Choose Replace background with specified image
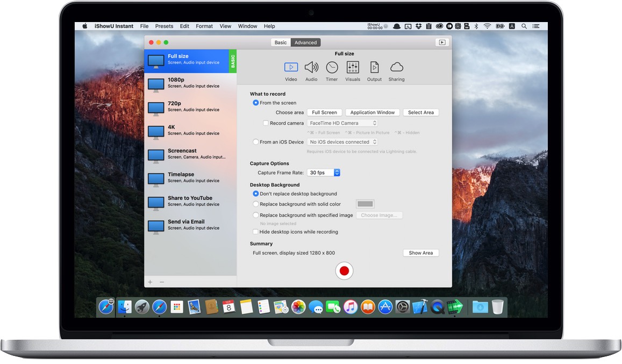Screen dimensions: 622x364 point(255,215)
